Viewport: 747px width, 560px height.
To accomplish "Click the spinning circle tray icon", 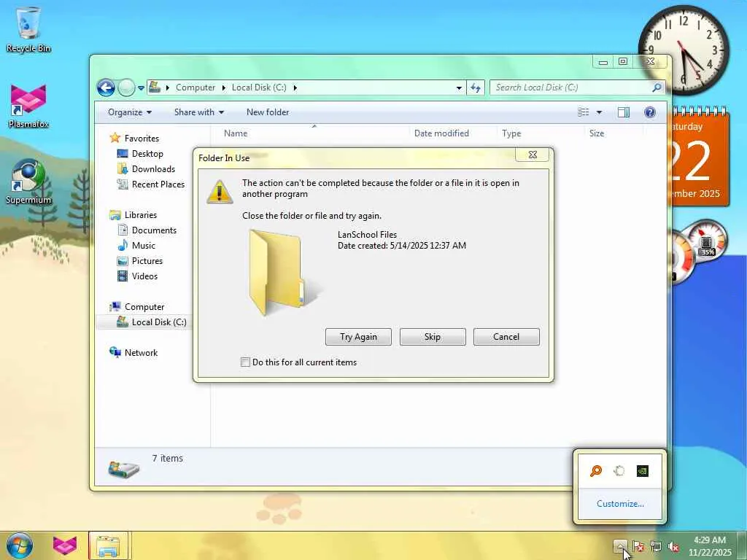I will coord(619,471).
